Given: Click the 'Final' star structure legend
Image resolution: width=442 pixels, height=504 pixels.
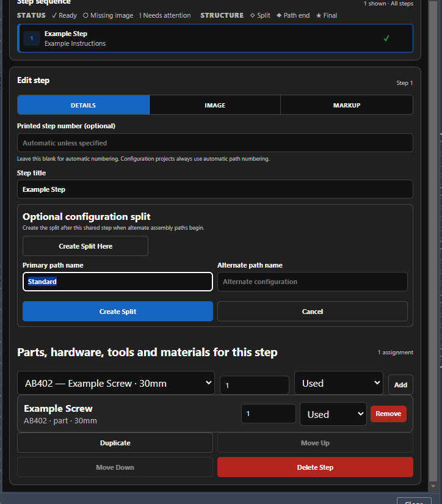Looking at the screenshot, I should pos(327,15).
